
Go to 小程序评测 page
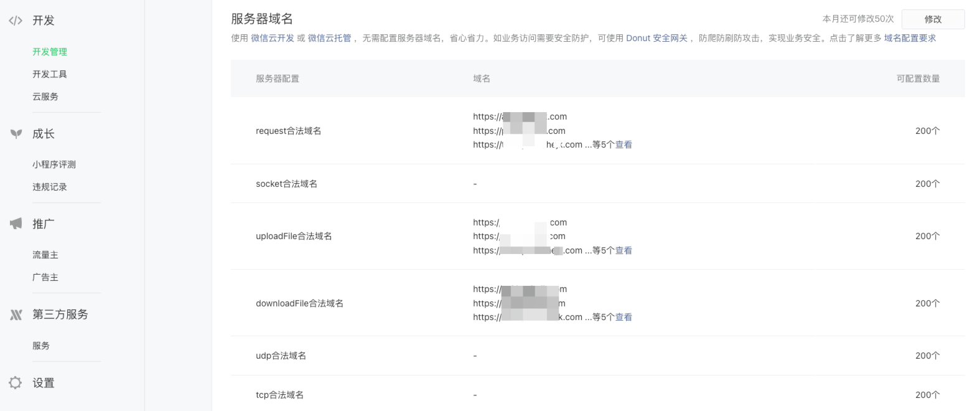(54, 164)
